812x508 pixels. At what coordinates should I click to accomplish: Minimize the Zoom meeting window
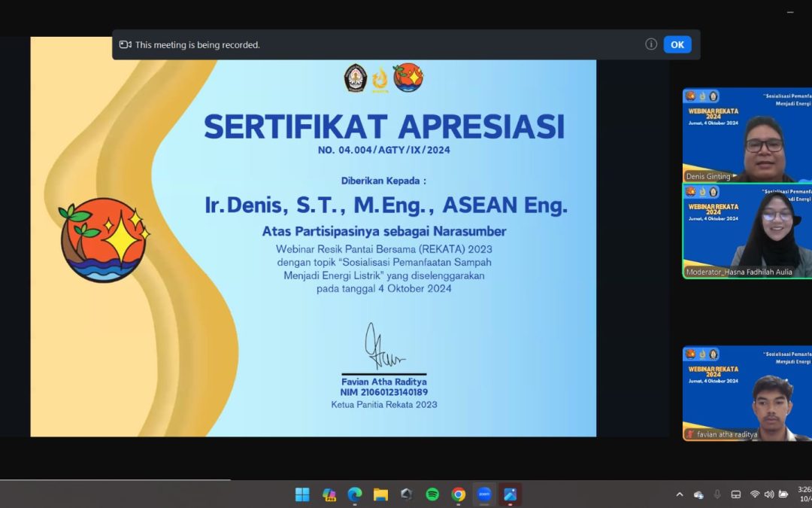click(x=789, y=12)
